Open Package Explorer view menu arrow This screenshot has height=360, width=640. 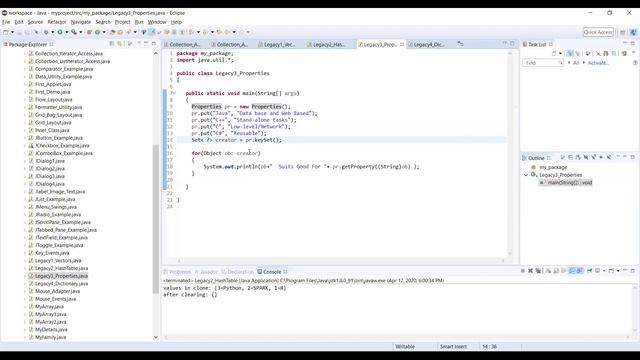(138, 43)
